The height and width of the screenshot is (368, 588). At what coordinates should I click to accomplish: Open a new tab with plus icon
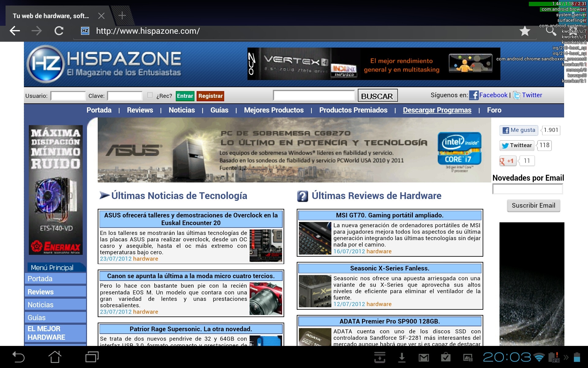(x=122, y=16)
